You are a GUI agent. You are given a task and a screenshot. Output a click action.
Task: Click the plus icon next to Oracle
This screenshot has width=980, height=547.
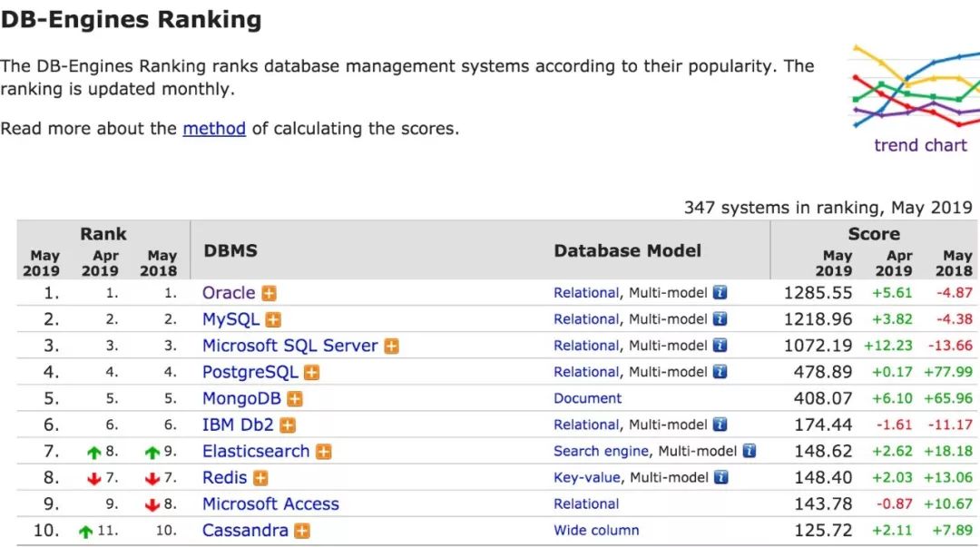[x=269, y=293]
